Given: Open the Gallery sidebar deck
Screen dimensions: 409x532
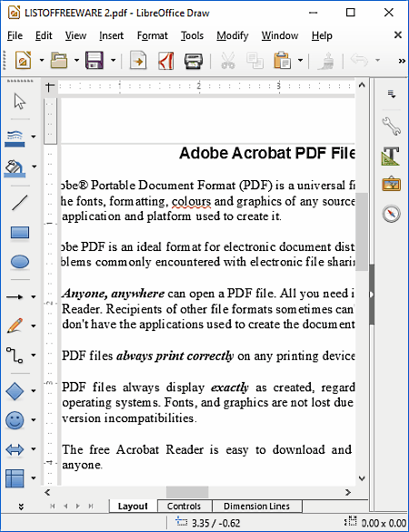Looking at the screenshot, I should [392, 185].
